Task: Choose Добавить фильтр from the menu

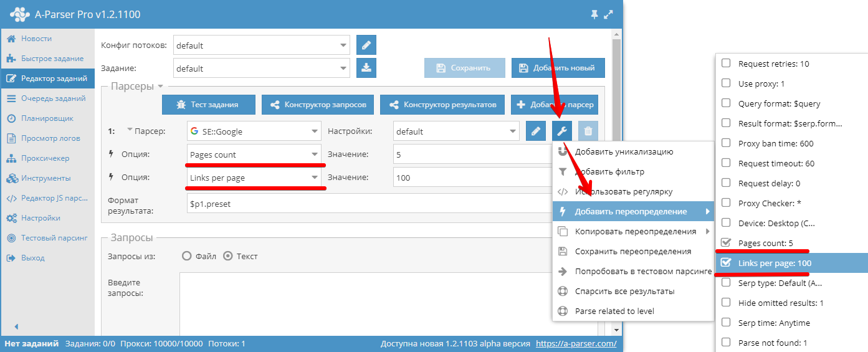Action: pos(633,171)
